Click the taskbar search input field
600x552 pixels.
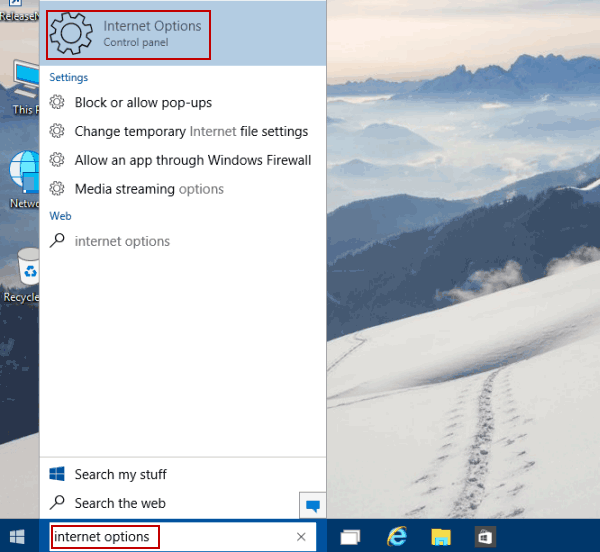[183, 537]
